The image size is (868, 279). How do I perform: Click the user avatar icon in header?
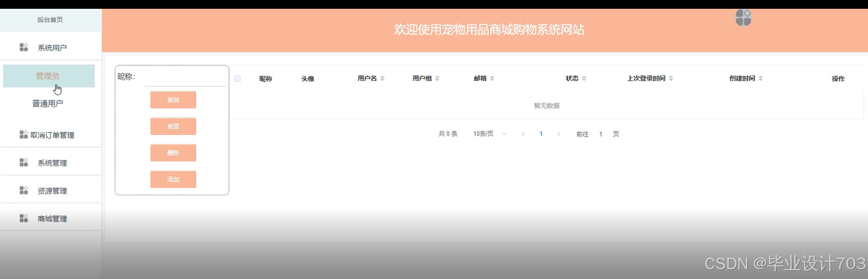(x=743, y=18)
